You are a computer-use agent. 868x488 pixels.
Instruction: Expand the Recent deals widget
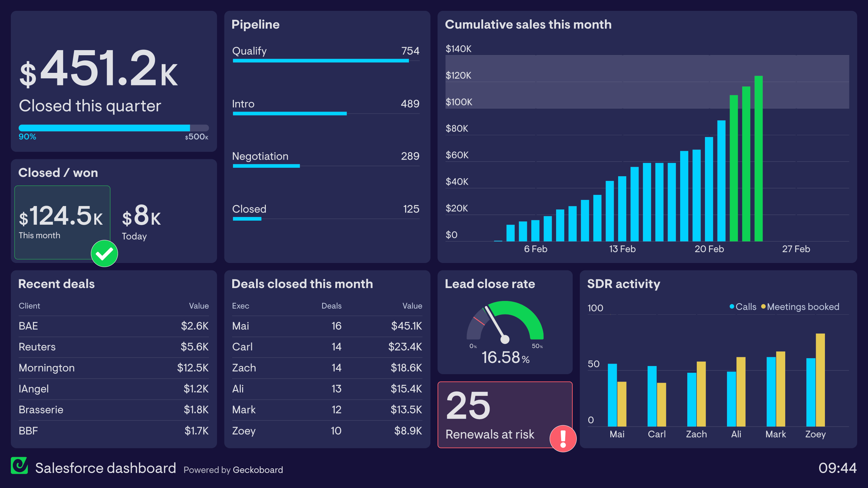[56, 284]
